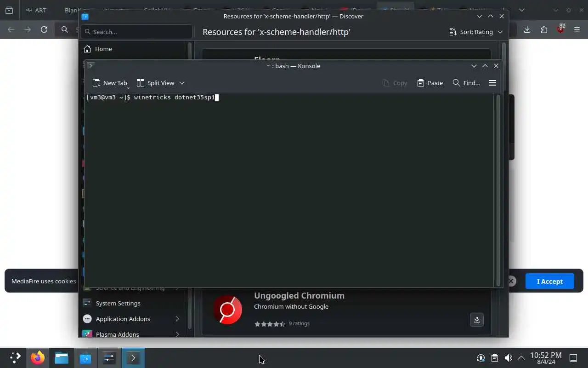Expand the Application Addons chevron
Image resolution: width=588 pixels, height=368 pixels.
click(x=177, y=319)
